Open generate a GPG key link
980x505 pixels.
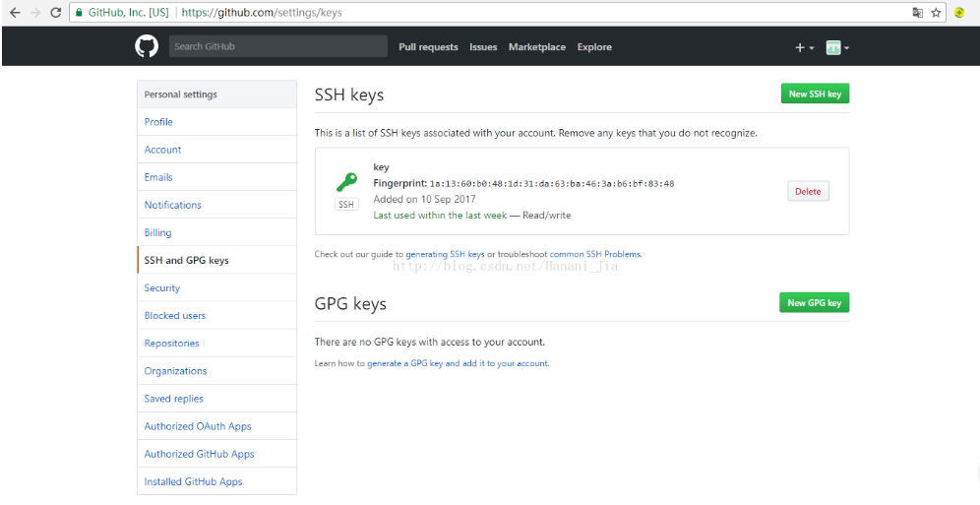tap(458, 363)
